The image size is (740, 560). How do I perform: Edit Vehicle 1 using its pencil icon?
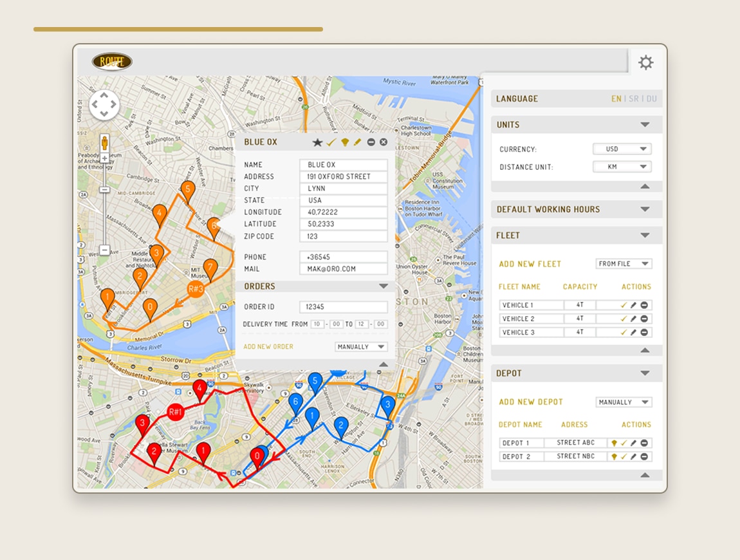click(633, 305)
